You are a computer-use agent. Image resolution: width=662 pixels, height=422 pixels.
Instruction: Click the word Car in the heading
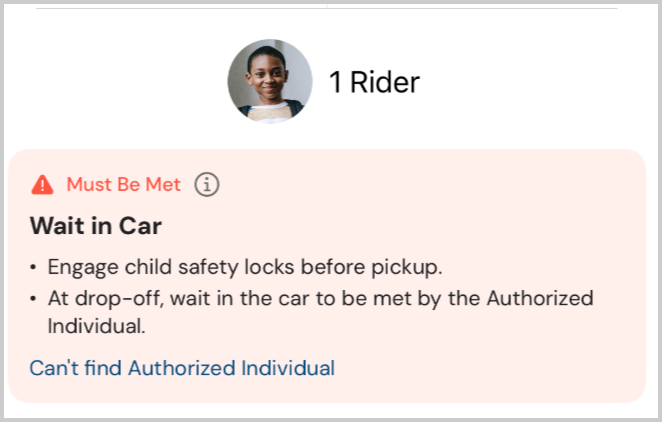tap(141, 226)
